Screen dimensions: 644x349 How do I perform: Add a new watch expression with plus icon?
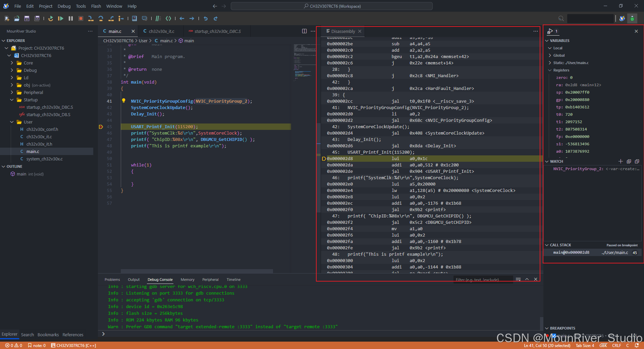pyautogui.click(x=621, y=161)
